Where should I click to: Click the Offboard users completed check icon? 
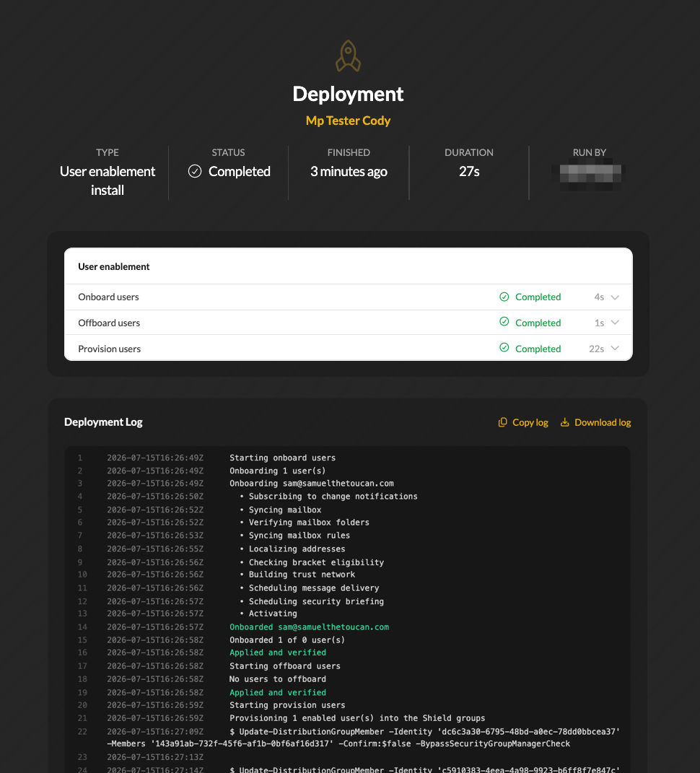[x=504, y=322]
